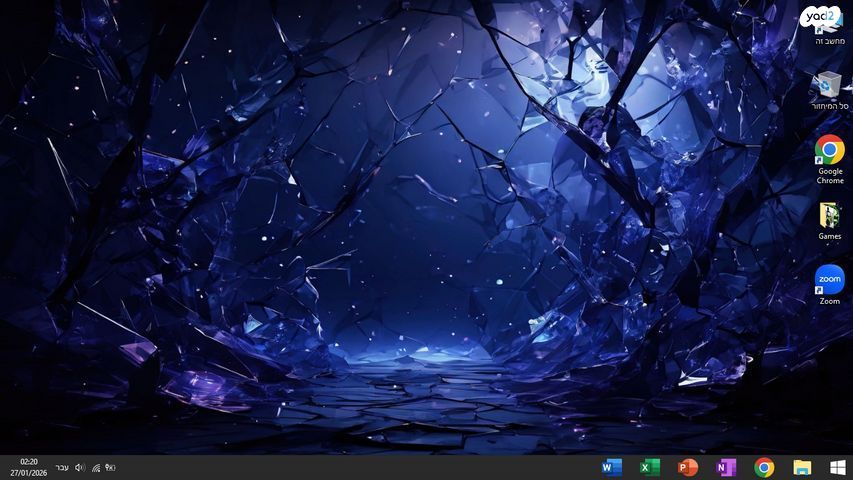Screen dimensions: 853x480
Task: Launch OneNote from the taskbar
Action: [x=726, y=467]
